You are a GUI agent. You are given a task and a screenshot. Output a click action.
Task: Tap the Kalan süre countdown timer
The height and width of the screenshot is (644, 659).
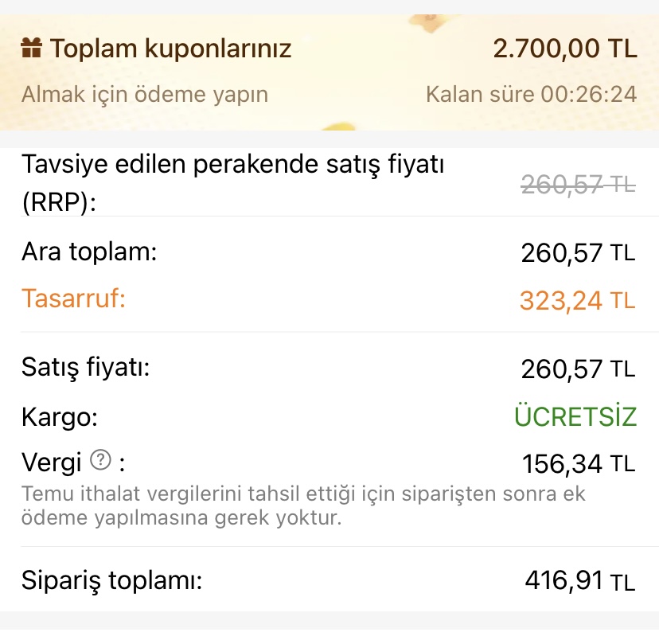pyautogui.click(x=531, y=95)
